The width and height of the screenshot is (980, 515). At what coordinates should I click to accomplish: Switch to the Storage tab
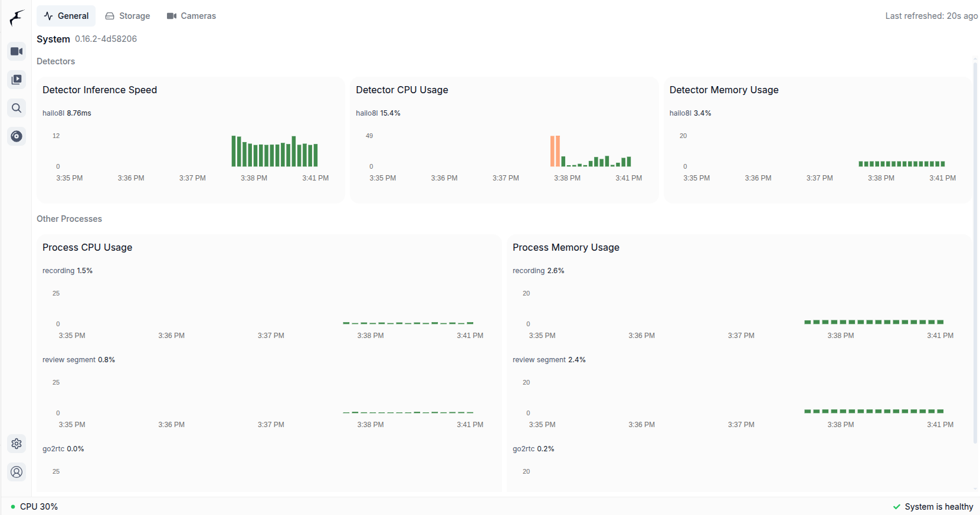pyautogui.click(x=127, y=16)
